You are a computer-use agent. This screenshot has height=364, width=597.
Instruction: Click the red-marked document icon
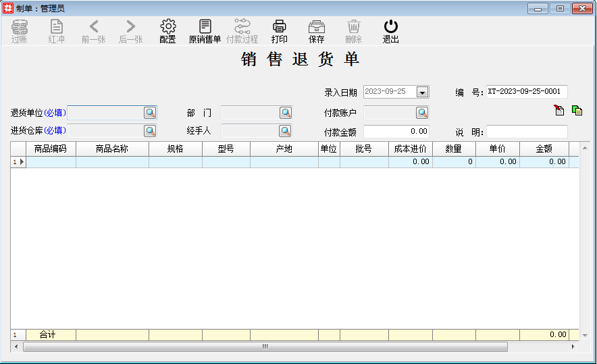(559, 111)
